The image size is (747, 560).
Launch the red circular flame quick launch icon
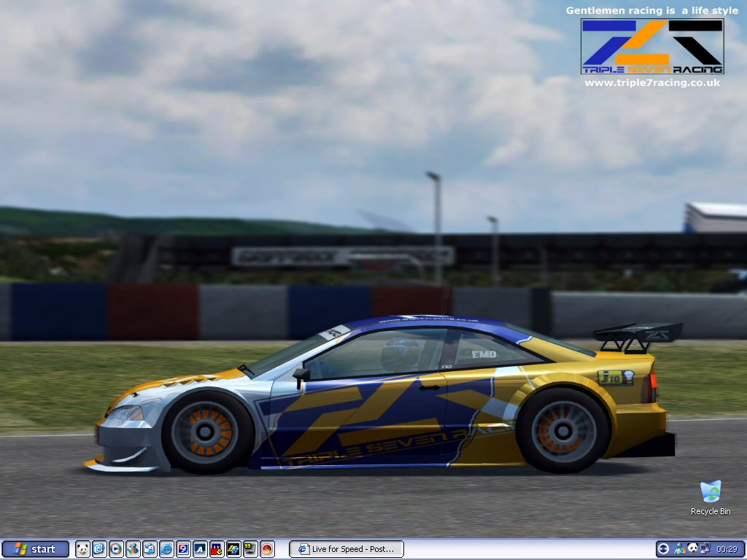[x=267, y=549]
